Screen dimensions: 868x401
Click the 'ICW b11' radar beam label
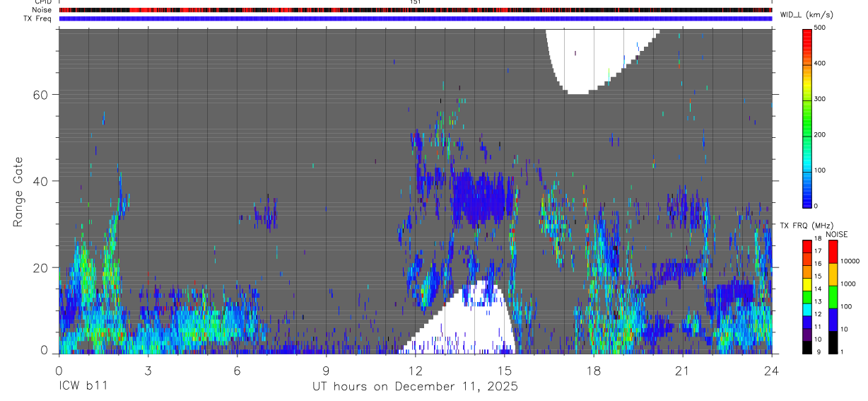83,387
